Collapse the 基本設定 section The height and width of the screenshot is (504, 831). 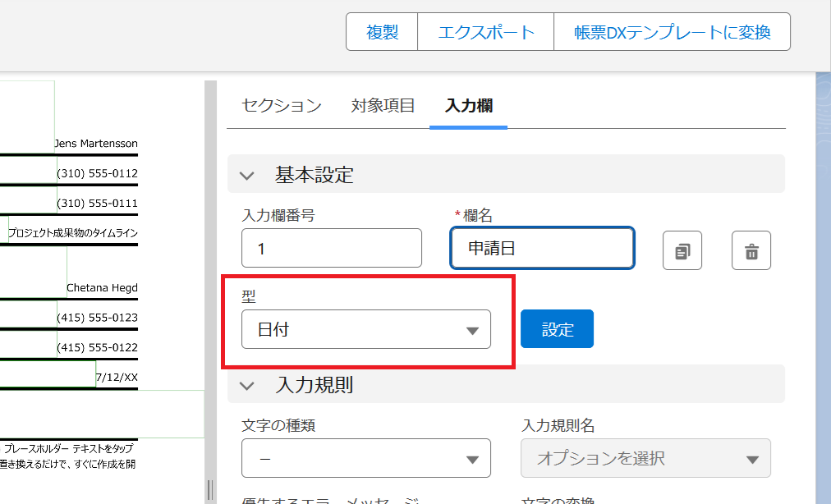[x=246, y=174]
